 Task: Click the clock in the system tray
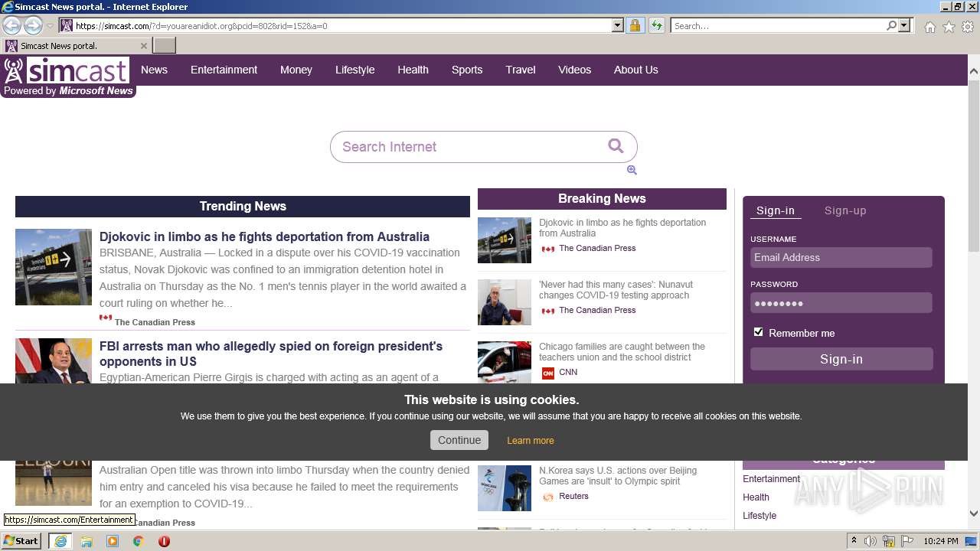click(941, 541)
